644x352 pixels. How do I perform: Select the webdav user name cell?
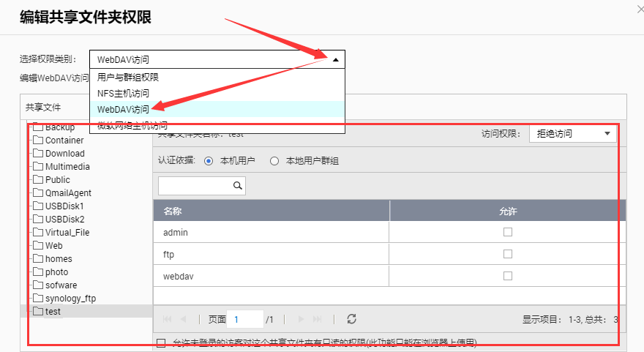pos(179,277)
